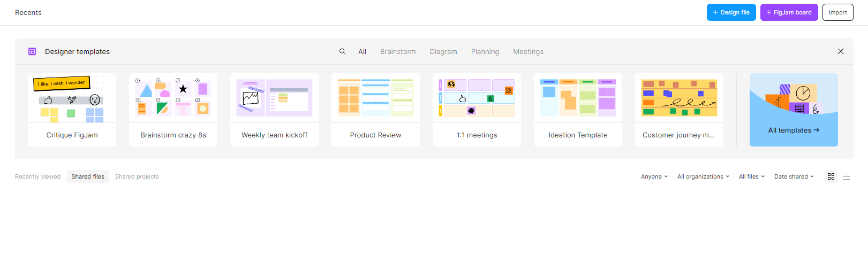868x262 pixels.
Task: Expand the Date shared sort dropdown
Action: tap(794, 176)
